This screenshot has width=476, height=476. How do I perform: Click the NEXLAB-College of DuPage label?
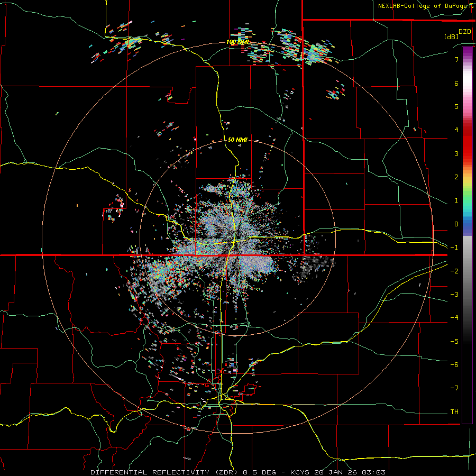click(x=425, y=6)
